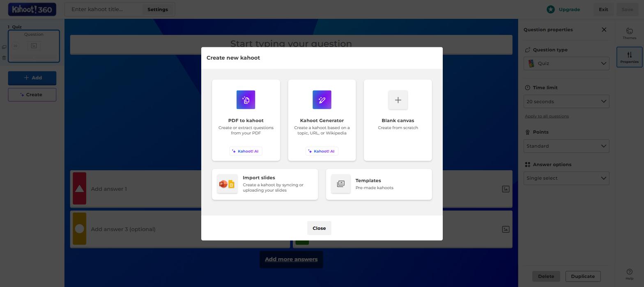Screen dimensions: 644x287
Task: Click the Start typing your question field
Action: [291, 44]
